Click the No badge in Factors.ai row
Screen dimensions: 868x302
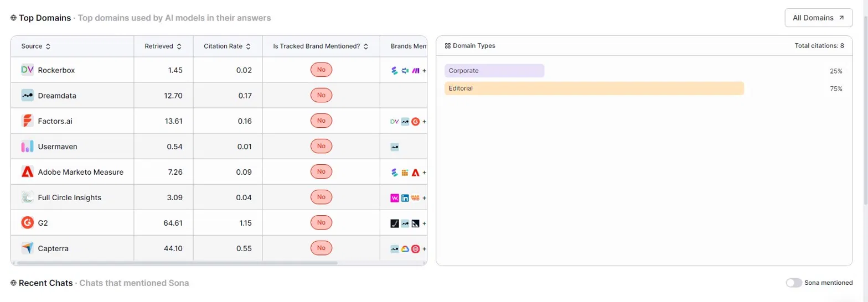point(321,121)
